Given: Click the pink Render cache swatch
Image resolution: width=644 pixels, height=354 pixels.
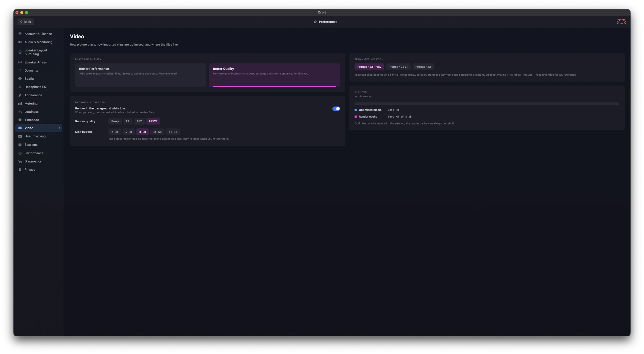Looking at the screenshot, I should click(x=356, y=117).
